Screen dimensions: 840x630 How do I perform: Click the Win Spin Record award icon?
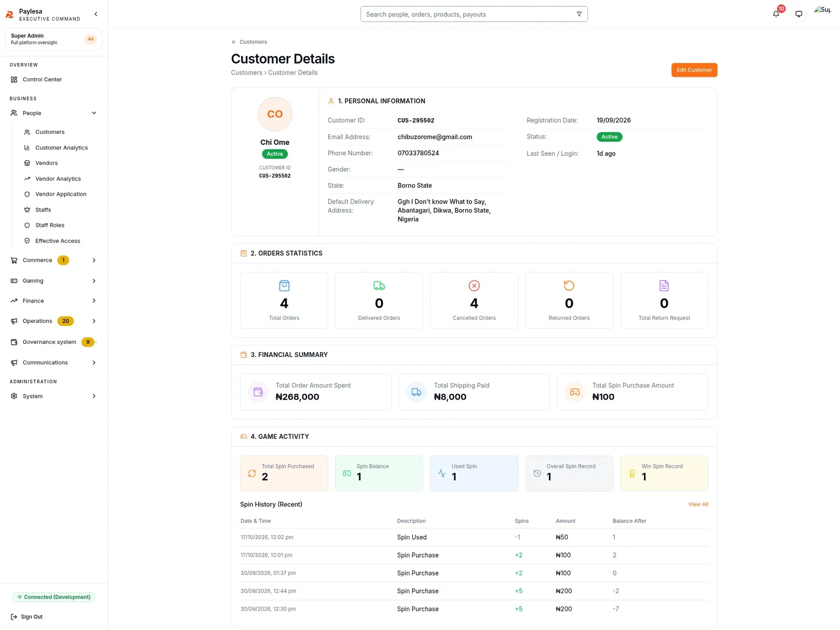pyautogui.click(x=632, y=474)
